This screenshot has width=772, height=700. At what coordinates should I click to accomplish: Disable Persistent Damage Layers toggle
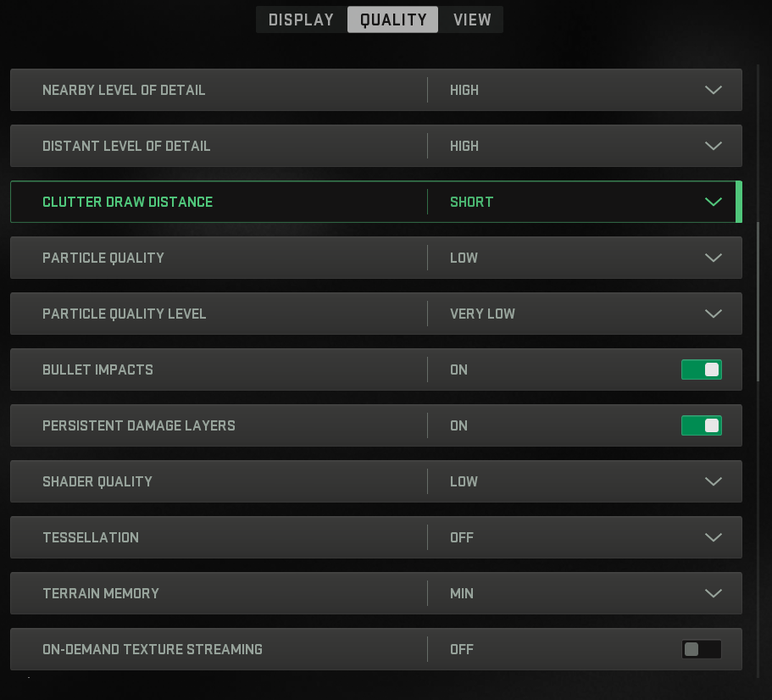click(701, 425)
